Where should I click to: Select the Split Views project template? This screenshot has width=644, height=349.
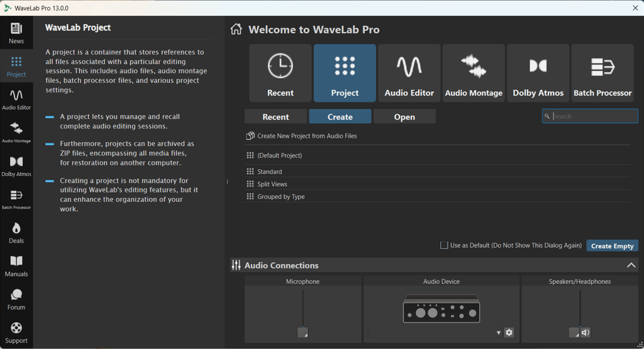(438, 184)
